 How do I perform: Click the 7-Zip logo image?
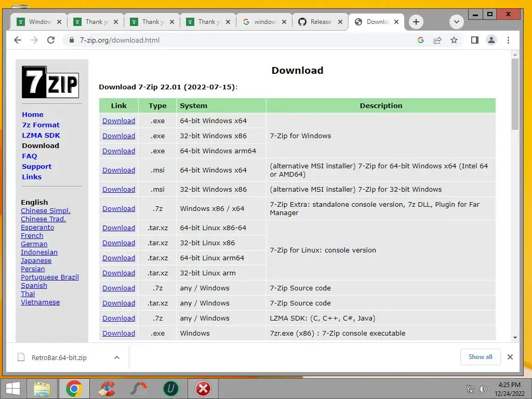pyautogui.click(x=50, y=82)
